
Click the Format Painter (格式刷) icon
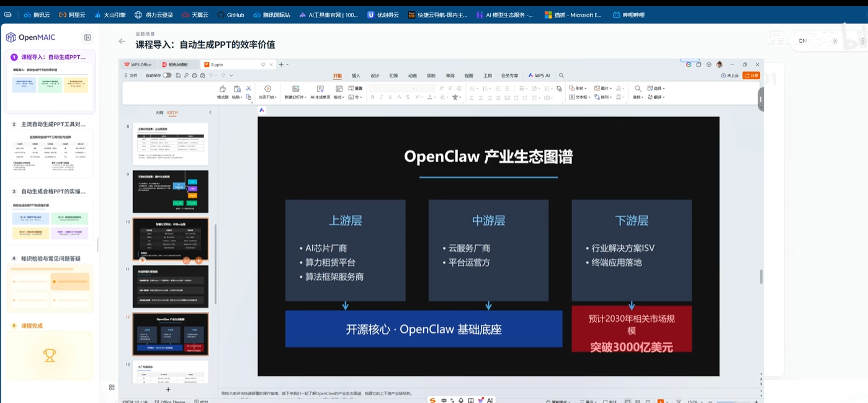(x=222, y=89)
